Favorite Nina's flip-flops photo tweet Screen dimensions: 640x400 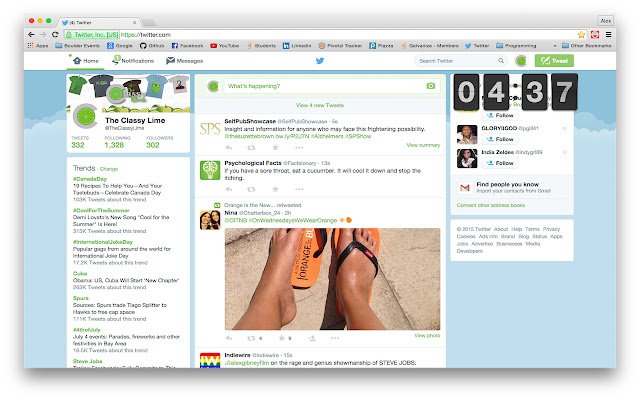pos(282,338)
